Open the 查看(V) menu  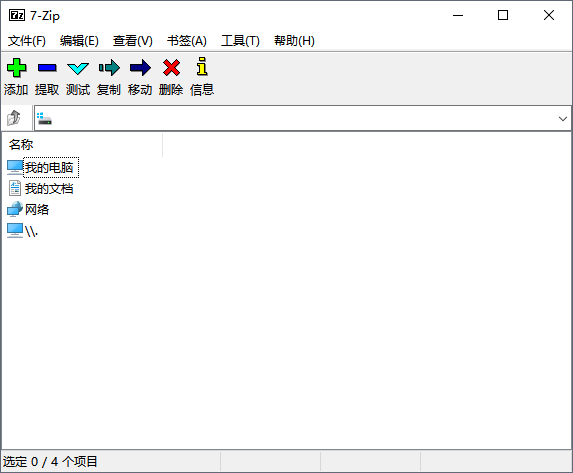coord(133,41)
